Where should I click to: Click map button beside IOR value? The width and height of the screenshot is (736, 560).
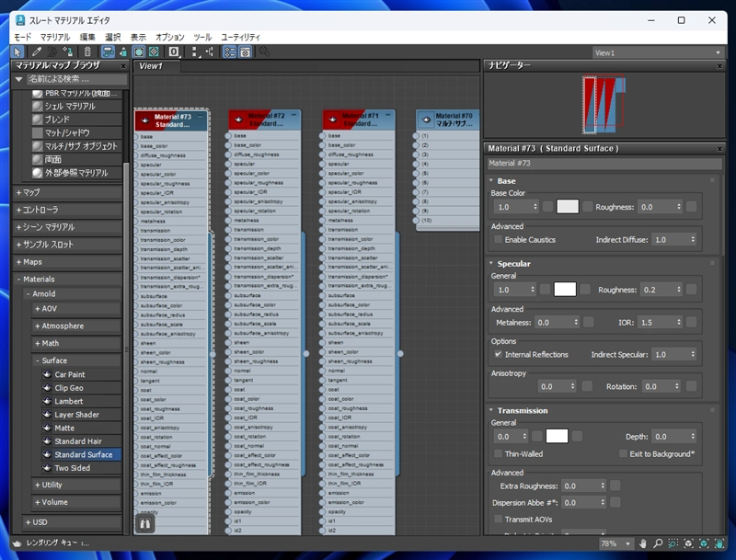[x=692, y=322]
